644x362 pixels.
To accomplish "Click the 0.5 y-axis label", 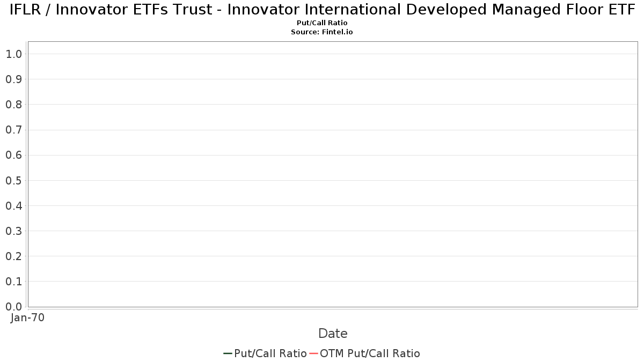I will point(13,181).
